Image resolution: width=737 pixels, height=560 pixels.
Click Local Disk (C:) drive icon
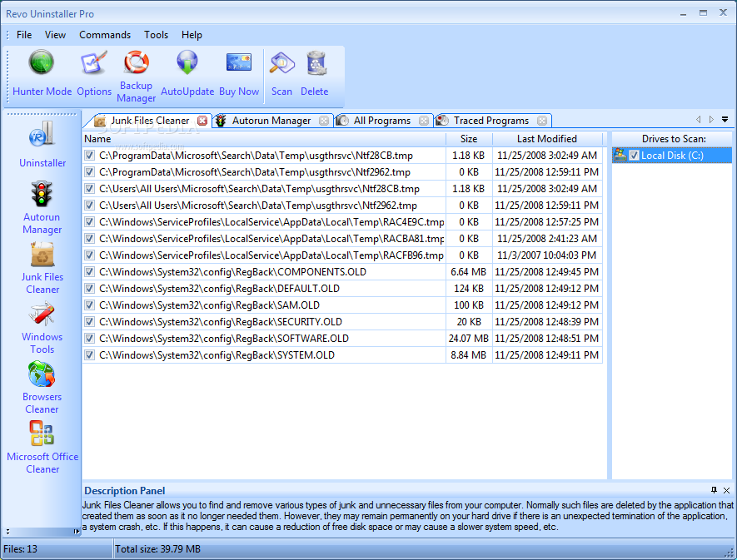pos(620,155)
